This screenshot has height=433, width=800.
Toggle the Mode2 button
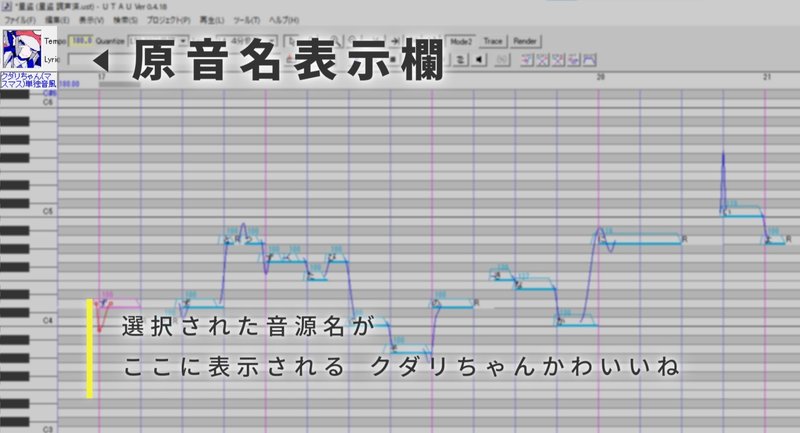(461, 41)
